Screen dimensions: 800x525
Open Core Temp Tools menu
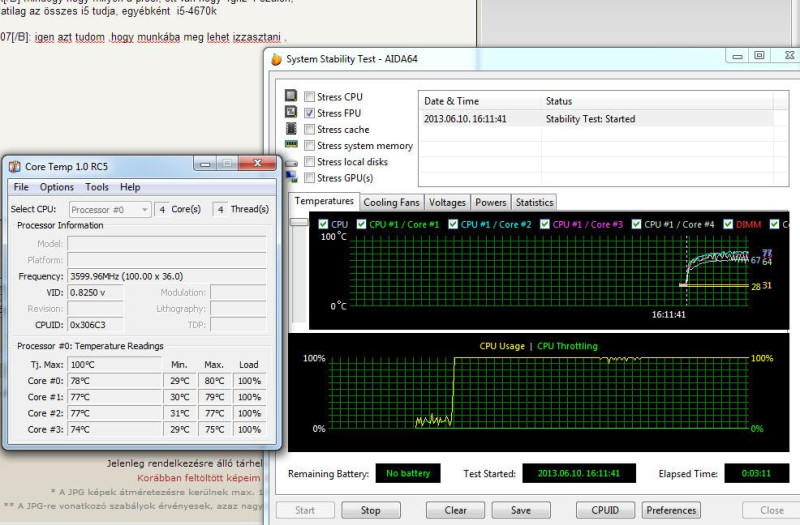tap(97, 187)
